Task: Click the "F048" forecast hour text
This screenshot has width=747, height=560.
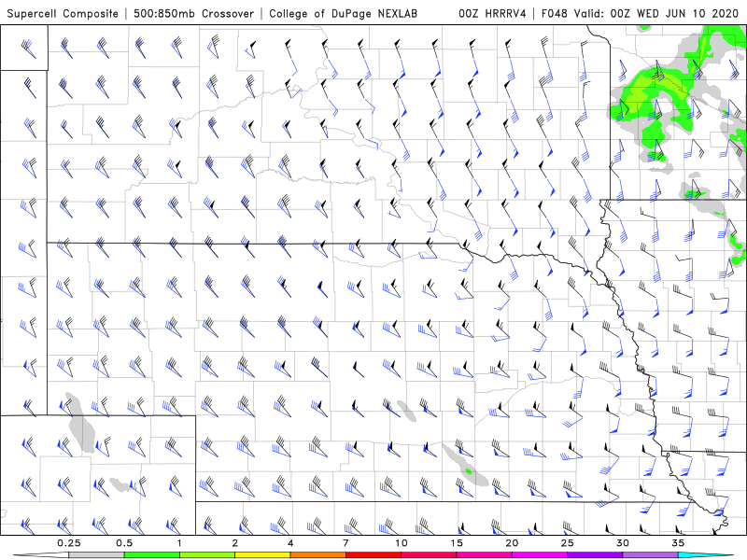Action: click(x=554, y=13)
